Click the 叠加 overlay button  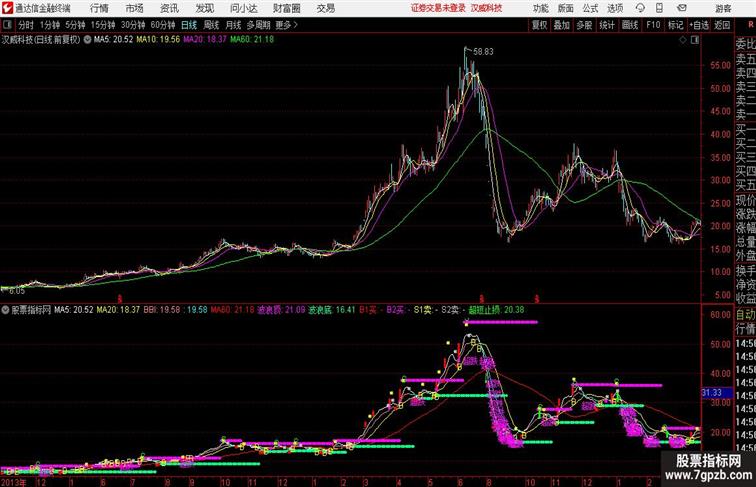[562, 25]
